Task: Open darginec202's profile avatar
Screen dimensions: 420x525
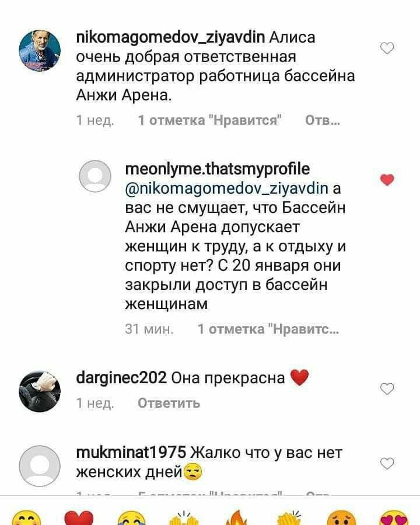Action: click(x=40, y=391)
